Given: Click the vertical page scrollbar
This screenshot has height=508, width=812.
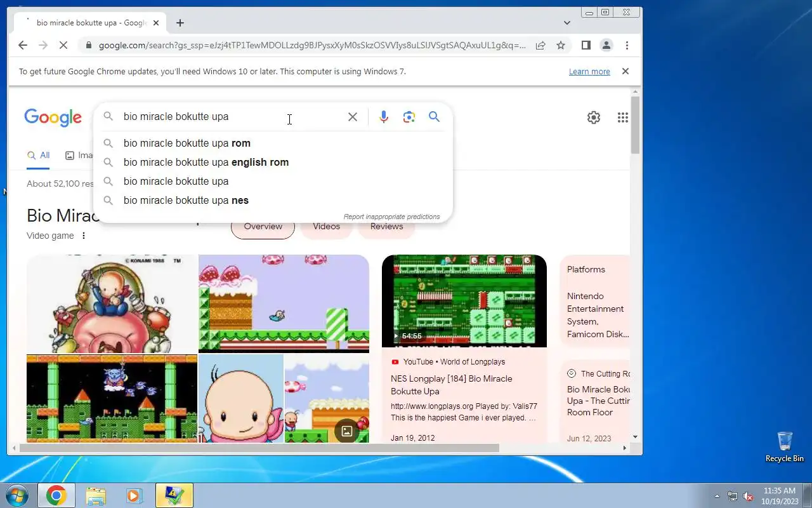Looking at the screenshot, I should click(636, 125).
